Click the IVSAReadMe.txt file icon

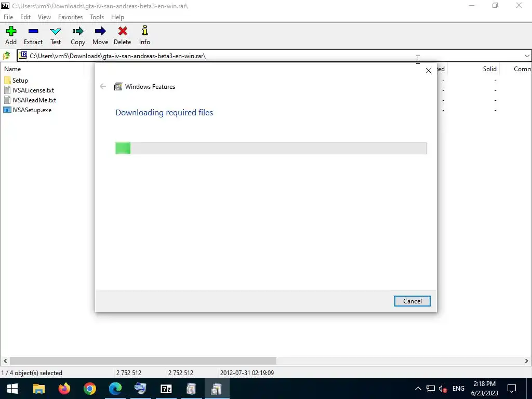pyautogui.click(x=7, y=100)
